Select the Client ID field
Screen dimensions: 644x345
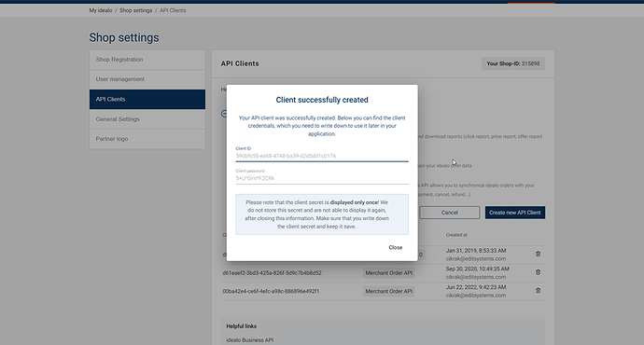pyautogui.click(x=322, y=156)
